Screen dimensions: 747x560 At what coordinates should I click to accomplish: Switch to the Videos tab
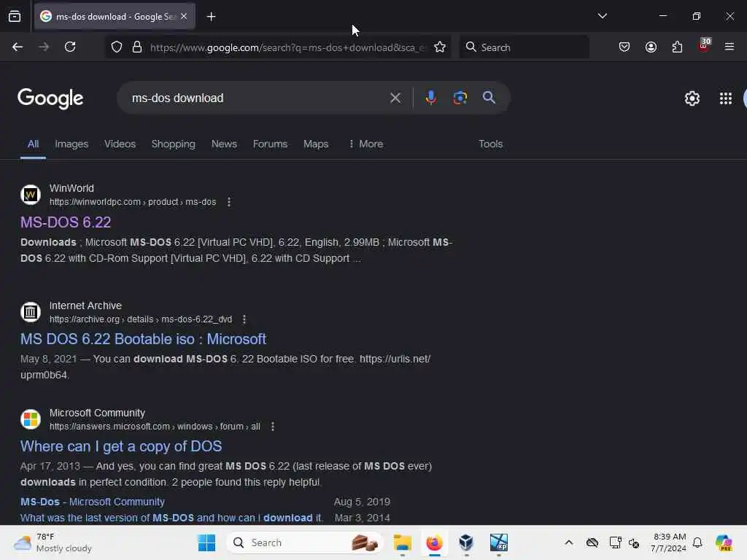tap(120, 144)
